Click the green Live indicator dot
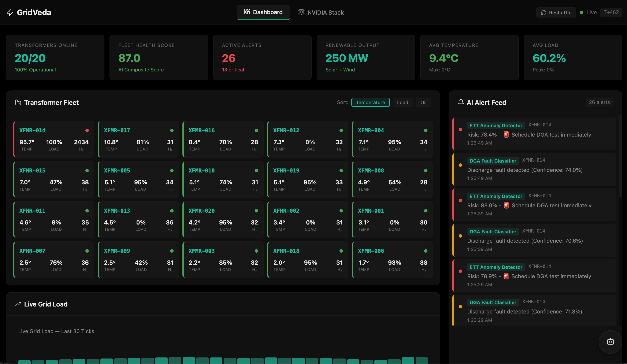 pyautogui.click(x=581, y=12)
